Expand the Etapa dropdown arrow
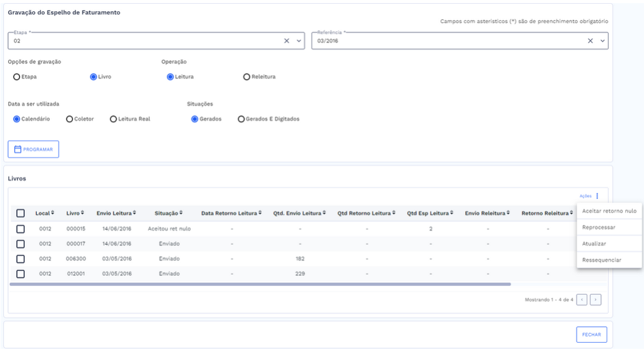Screen dimensions: 644x352 (299, 41)
